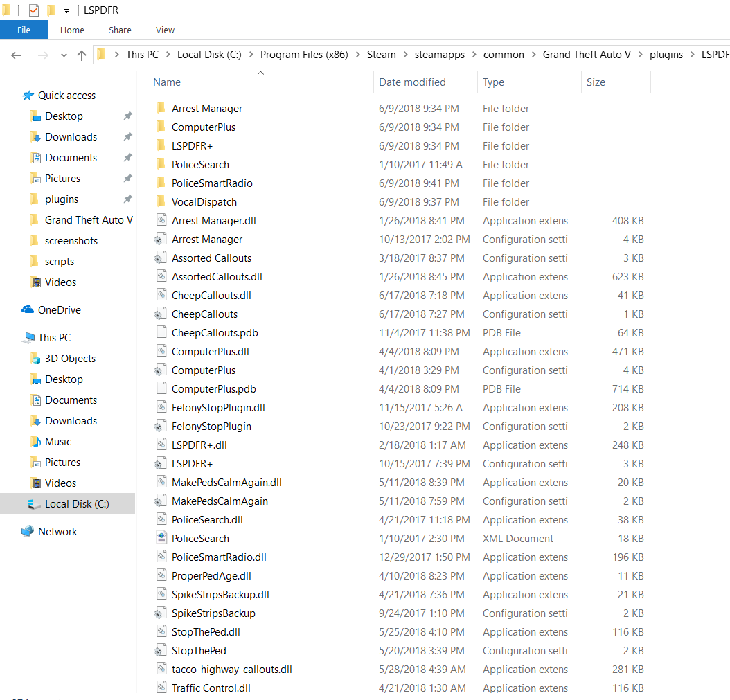
Task: Click the Properties quick access toolbar icon
Action: click(33, 10)
